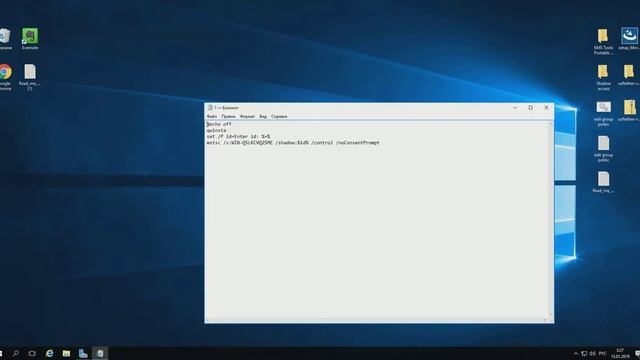The width and height of the screenshot is (640, 360).
Task: Select the Google Chrome desktop icon
Action: (x=5, y=77)
